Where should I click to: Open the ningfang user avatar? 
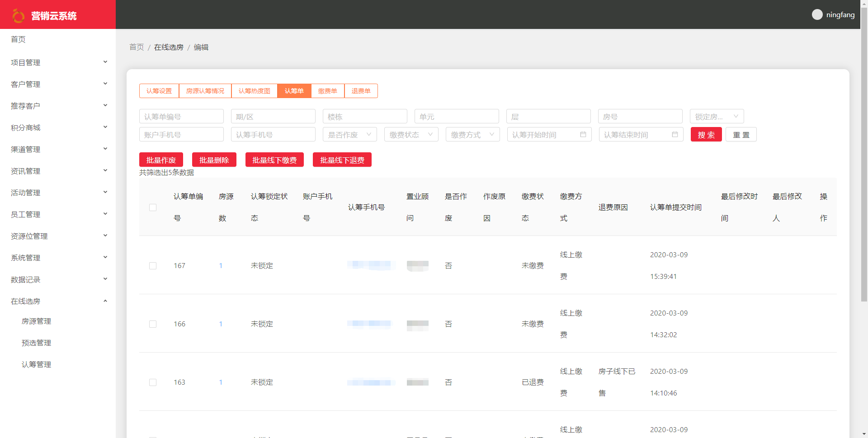tap(817, 14)
